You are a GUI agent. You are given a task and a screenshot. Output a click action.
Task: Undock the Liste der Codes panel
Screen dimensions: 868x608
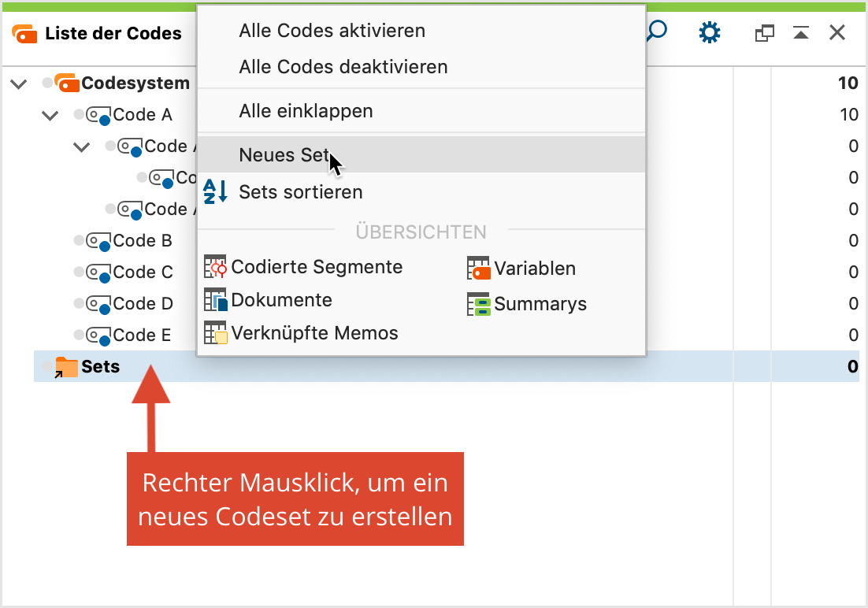tap(765, 33)
